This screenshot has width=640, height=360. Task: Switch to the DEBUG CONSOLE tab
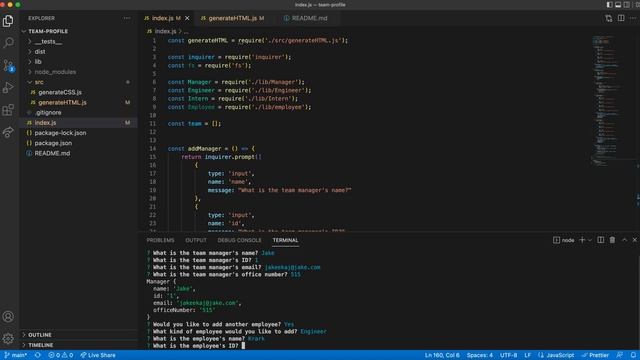[x=239, y=240]
